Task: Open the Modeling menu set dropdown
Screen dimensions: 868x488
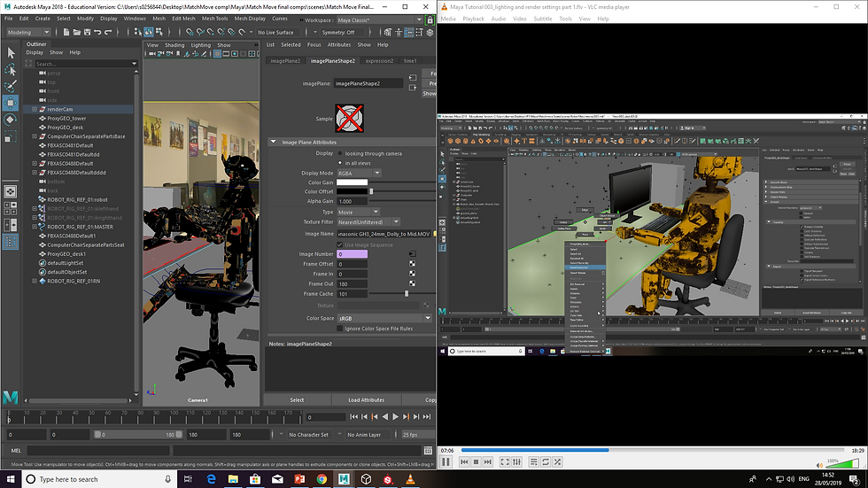Action: point(28,32)
